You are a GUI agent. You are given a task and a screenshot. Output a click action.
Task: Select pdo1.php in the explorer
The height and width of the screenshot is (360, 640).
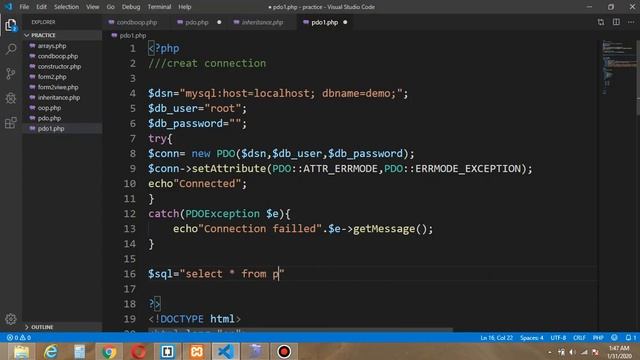pos(61,129)
